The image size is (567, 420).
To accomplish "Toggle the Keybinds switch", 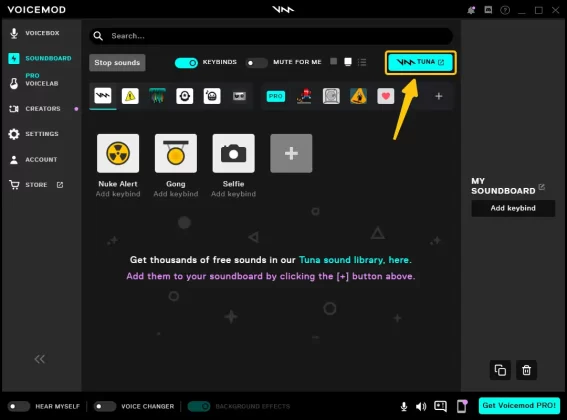I will tap(186, 63).
